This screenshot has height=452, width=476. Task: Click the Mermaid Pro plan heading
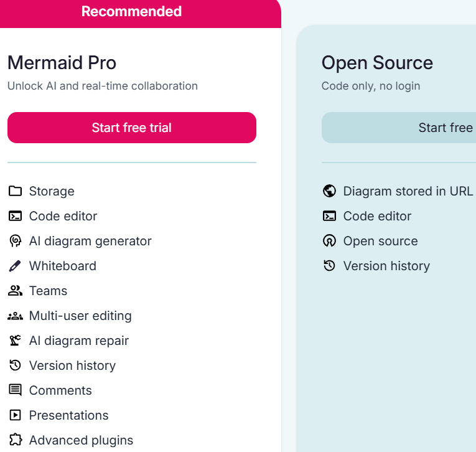62,63
